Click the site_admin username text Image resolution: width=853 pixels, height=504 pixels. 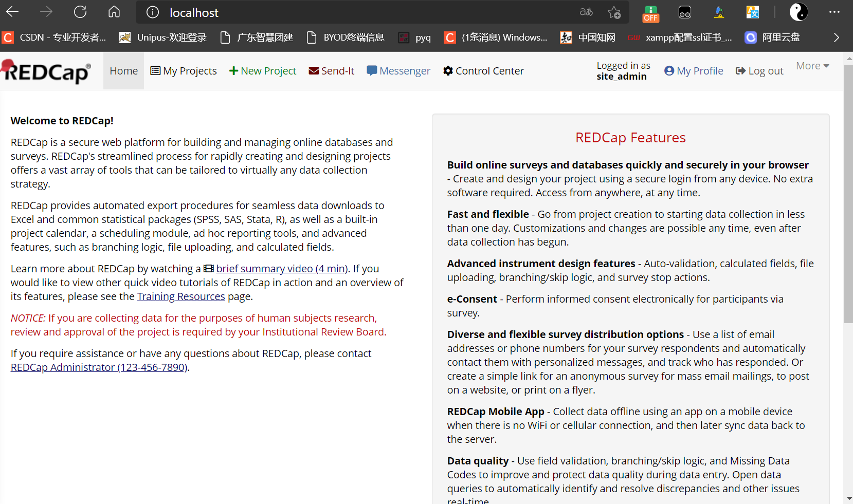pos(622,77)
